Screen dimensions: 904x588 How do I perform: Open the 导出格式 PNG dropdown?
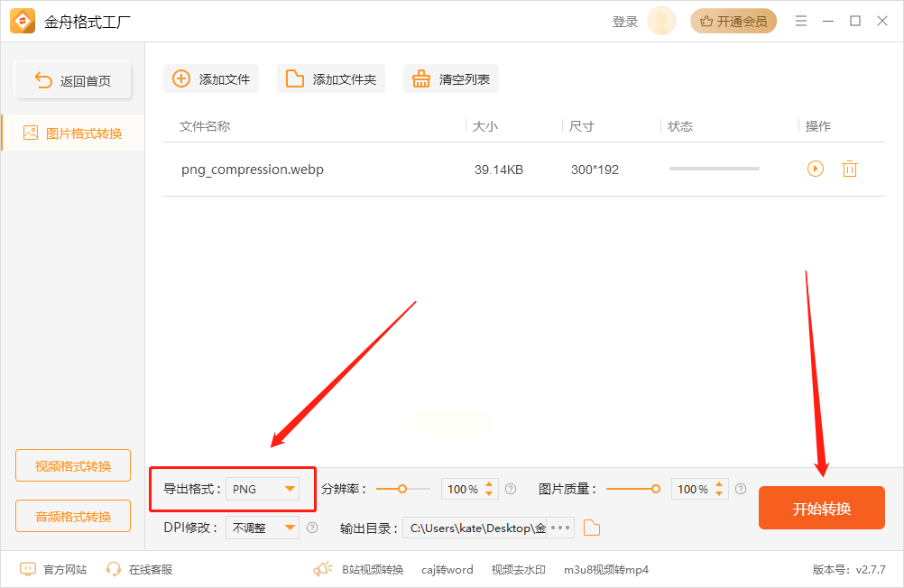point(263,489)
